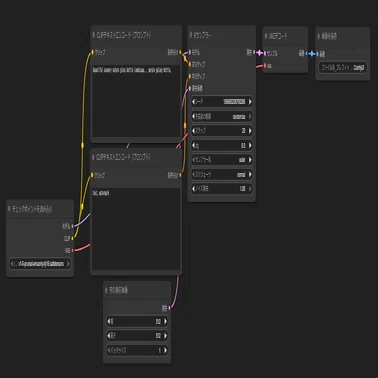Select next checkpoint with the right arrow

click(68, 264)
